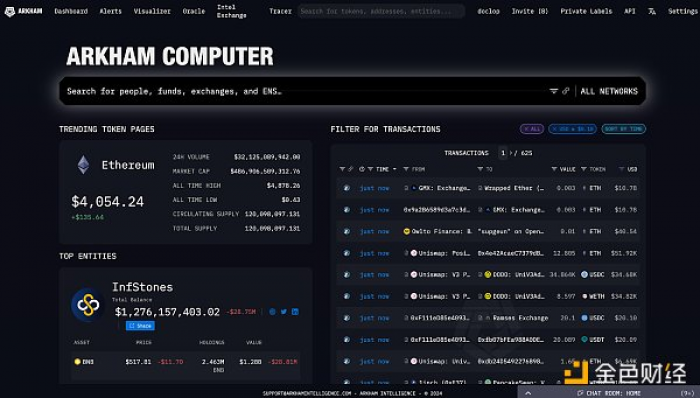Open the search bar filter funnel icon
Viewport: 700px width, 398px height.
pyautogui.click(x=554, y=91)
